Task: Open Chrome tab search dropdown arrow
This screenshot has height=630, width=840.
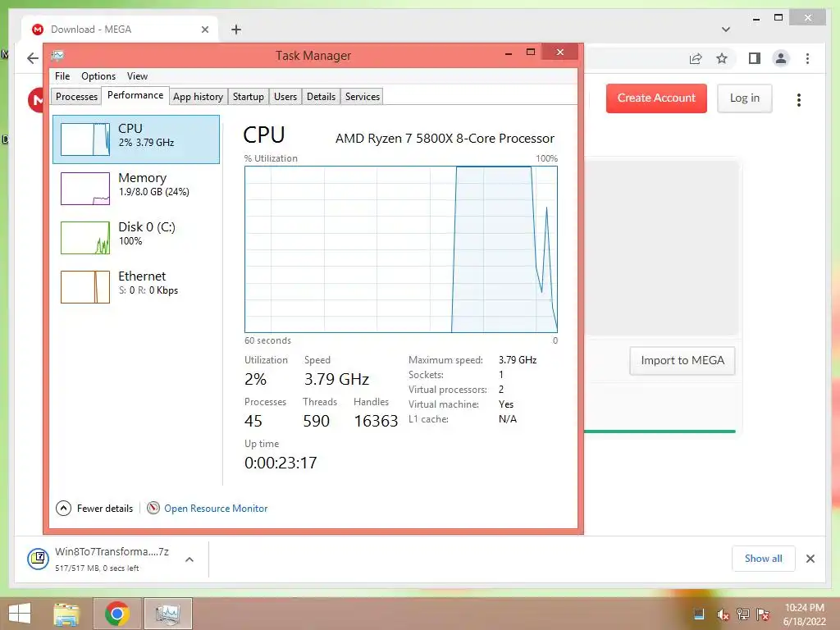Action: click(x=726, y=30)
